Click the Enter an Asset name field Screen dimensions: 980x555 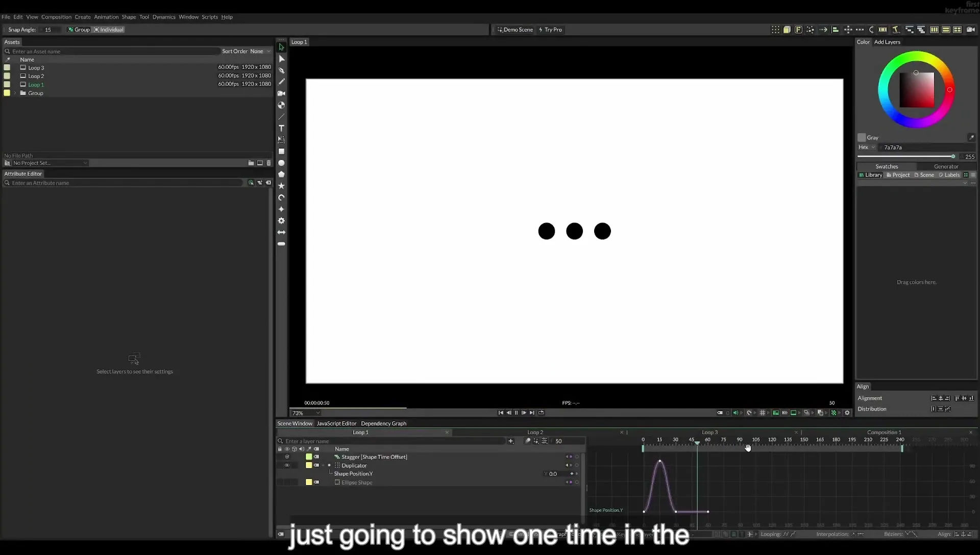(113, 52)
